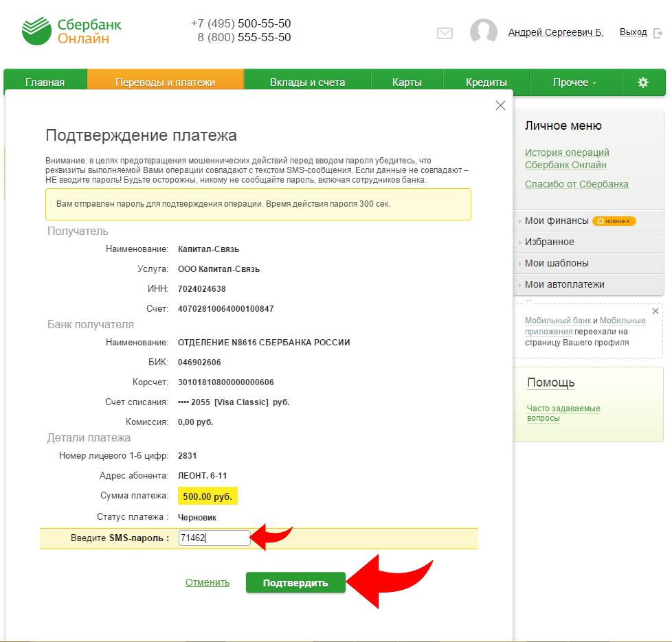
Task: Open 'История операций Сбербанк Онлайн' link
Action: (x=567, y=159)
